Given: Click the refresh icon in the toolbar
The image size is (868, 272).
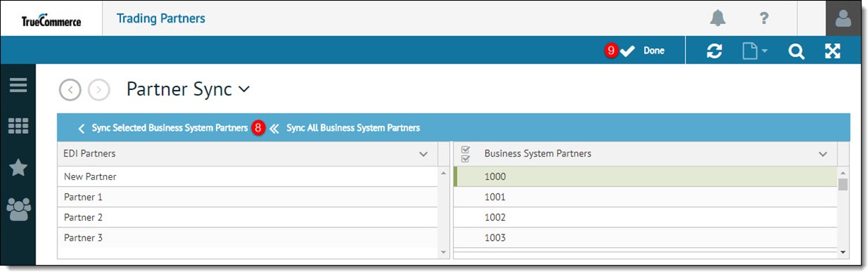Looking at the screenshot, I should tap(715, 51).
